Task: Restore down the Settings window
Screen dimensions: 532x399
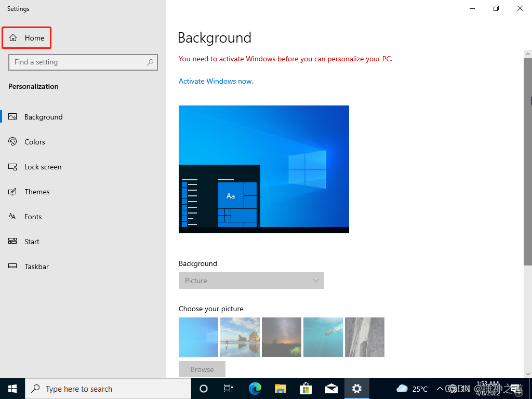Action: pos(496,8)
